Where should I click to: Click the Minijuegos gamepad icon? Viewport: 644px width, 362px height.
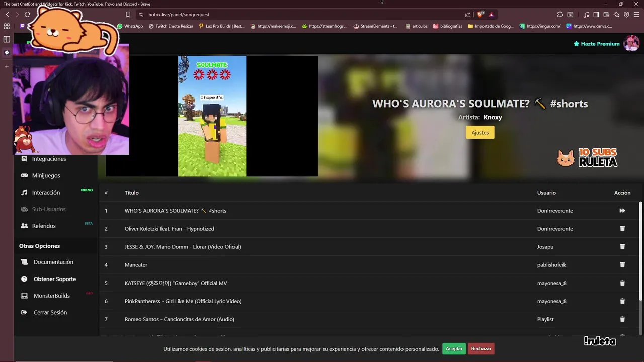(24, 175)
